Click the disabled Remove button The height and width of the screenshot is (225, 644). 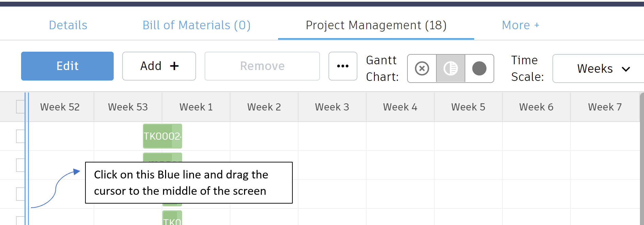coord(262,66)
